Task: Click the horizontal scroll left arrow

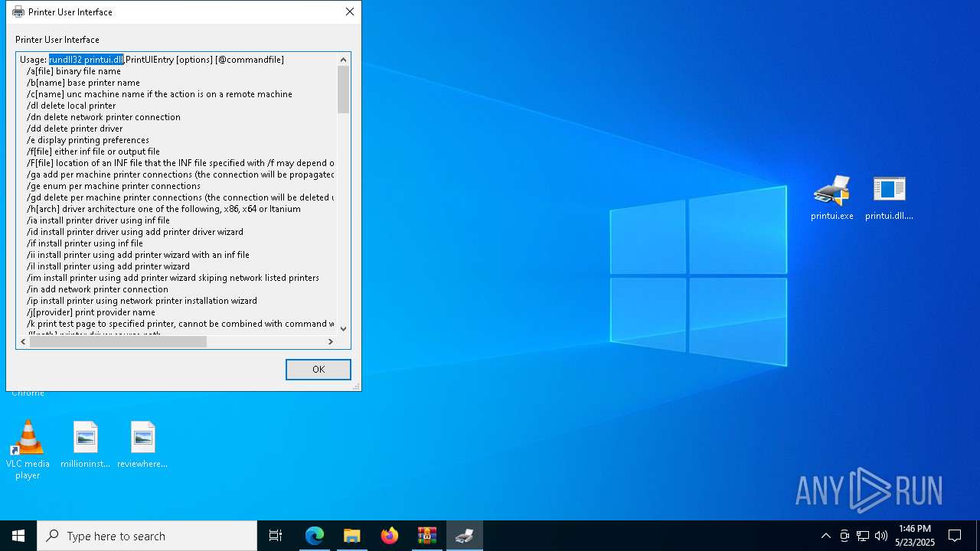Action: coord(24,342)
